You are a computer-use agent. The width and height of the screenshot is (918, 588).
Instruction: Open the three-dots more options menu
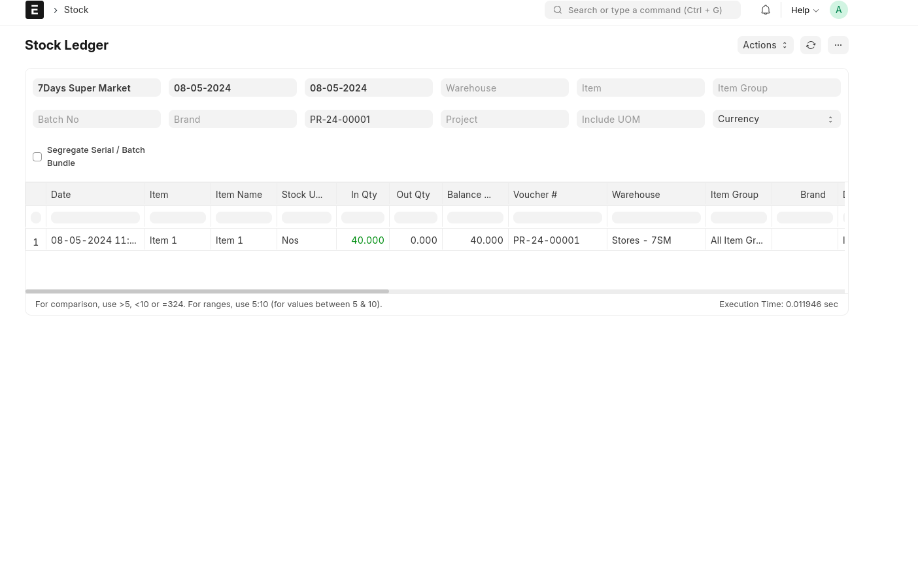(838, 45)
